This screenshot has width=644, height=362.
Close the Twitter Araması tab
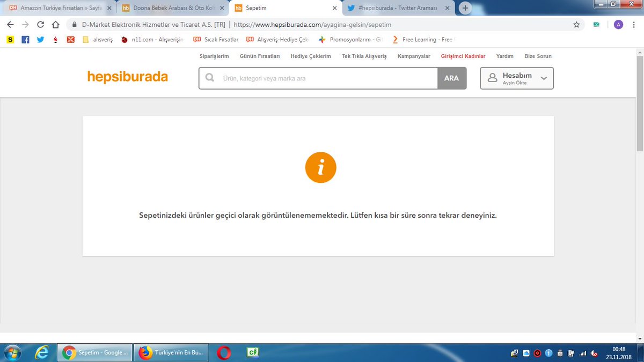[x=447, y=8]
